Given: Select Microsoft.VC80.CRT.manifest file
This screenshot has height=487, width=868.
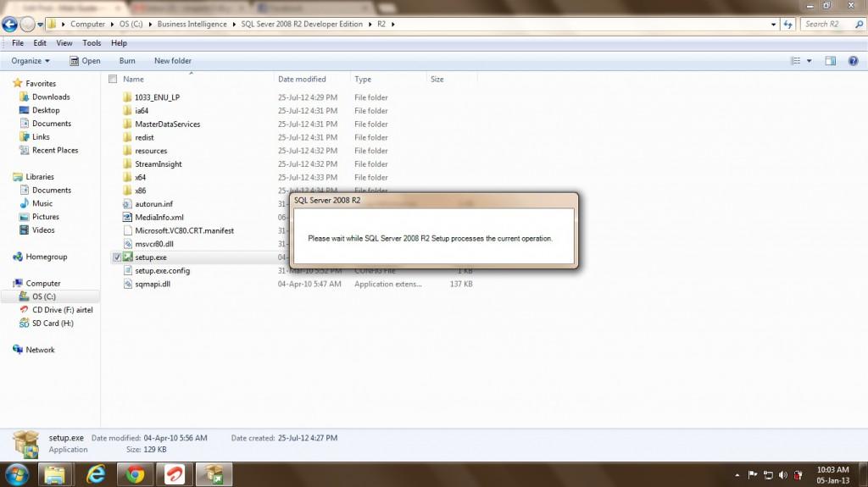Looking at the screenshot, I should pos(184,230).
